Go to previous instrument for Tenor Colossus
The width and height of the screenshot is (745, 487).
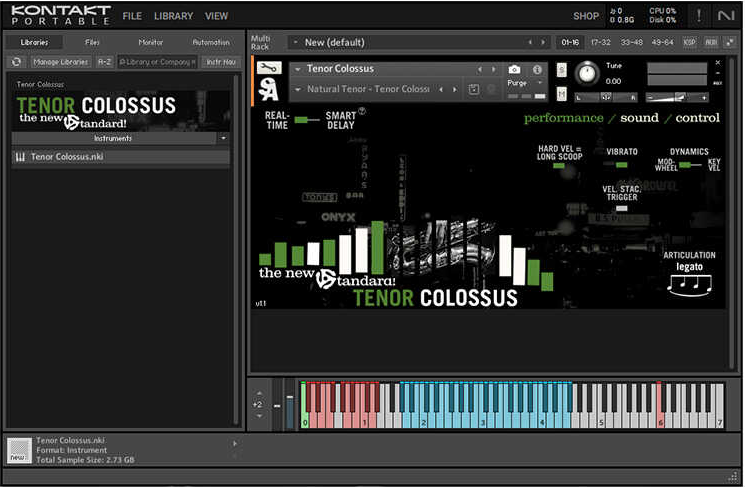pos(480,69)
